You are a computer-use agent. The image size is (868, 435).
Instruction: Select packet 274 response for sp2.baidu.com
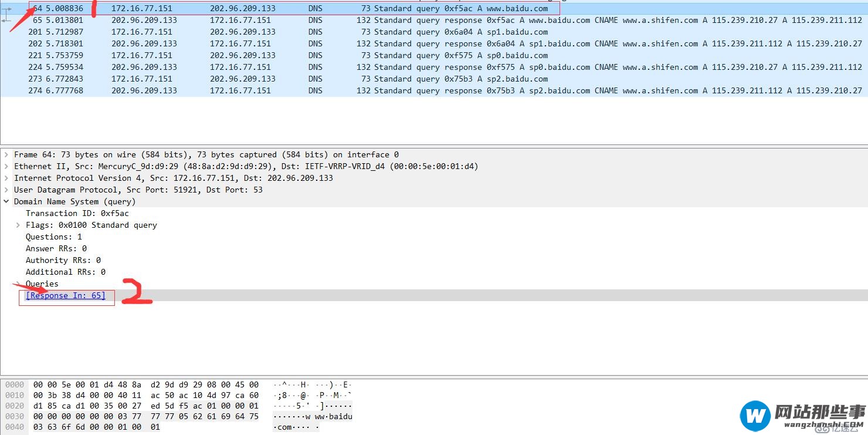click(x=434, y=90)
